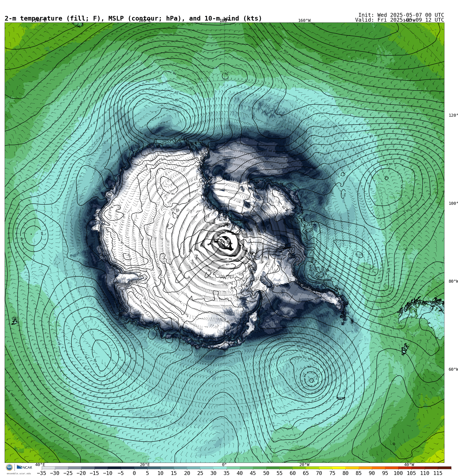Click the 'Valid: Fri 2025-05-09 12 UTC' text
The height and width of the screenshot is (476, 458).
(399, 20)
